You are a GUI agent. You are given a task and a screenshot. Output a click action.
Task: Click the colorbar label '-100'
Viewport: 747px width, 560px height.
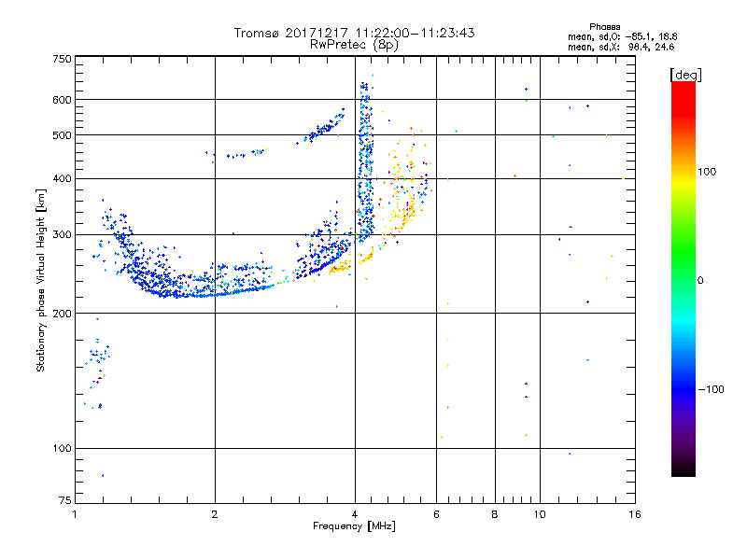point(711,389)
